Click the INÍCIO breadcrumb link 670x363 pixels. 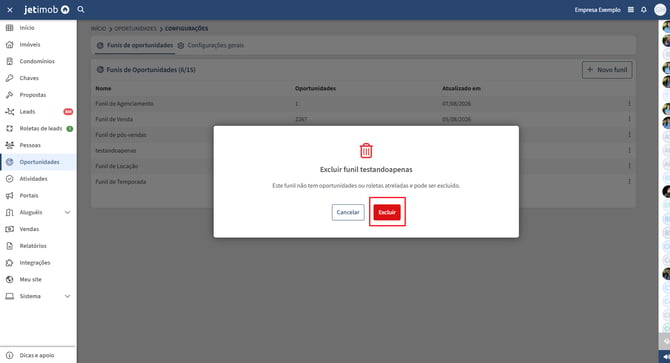point(98,29)
